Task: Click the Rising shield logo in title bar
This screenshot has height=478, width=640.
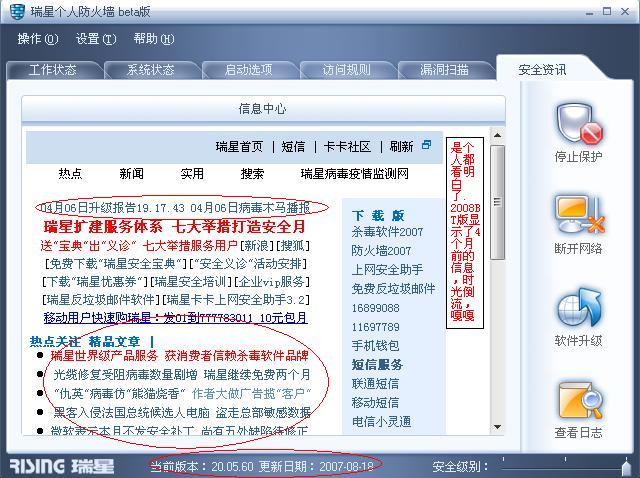Action: [17, 11]
